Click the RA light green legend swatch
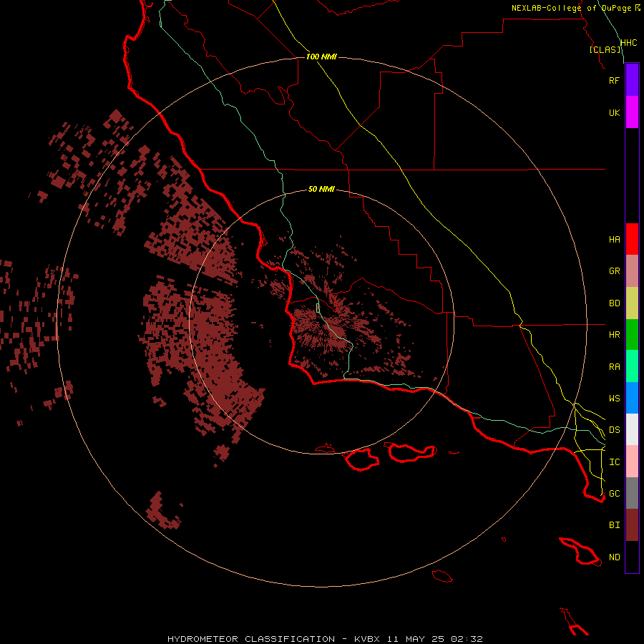 tap(632, 366)
